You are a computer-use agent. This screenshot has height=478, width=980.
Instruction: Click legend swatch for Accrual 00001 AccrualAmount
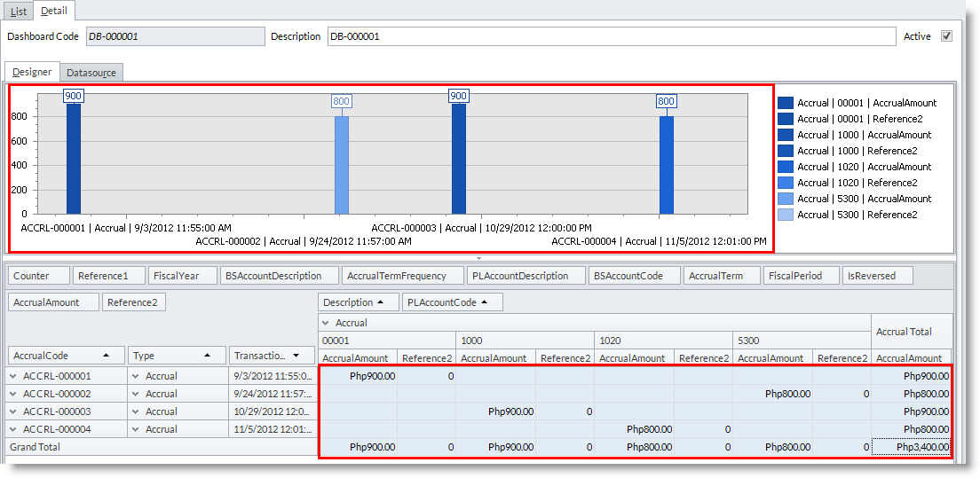(x=786, y=103)
